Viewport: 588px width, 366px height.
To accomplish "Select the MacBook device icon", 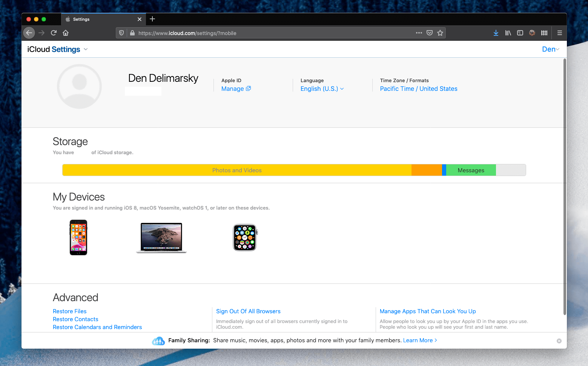I will pyautogui.click(x=161, y=237).
